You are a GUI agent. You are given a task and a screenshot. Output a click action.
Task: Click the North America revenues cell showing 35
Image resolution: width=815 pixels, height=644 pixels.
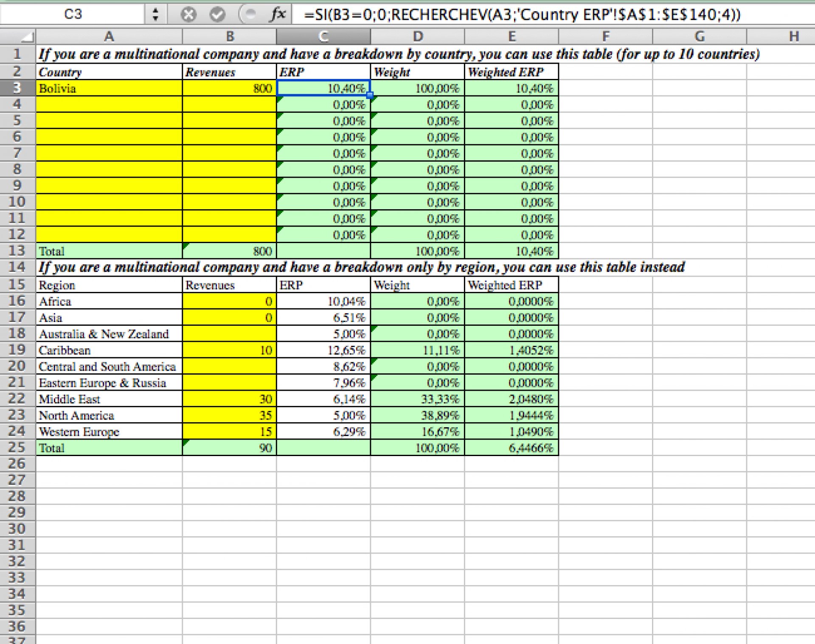pyautogui.click(x=229, y=415)
